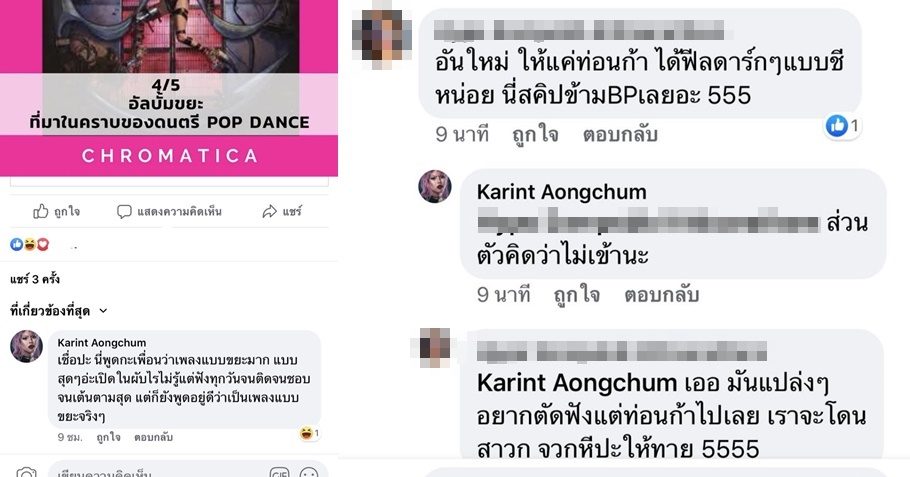Click the write comment input field
Image resolution: width=910 pixels, height=477 pixels.
pos(157,473)
